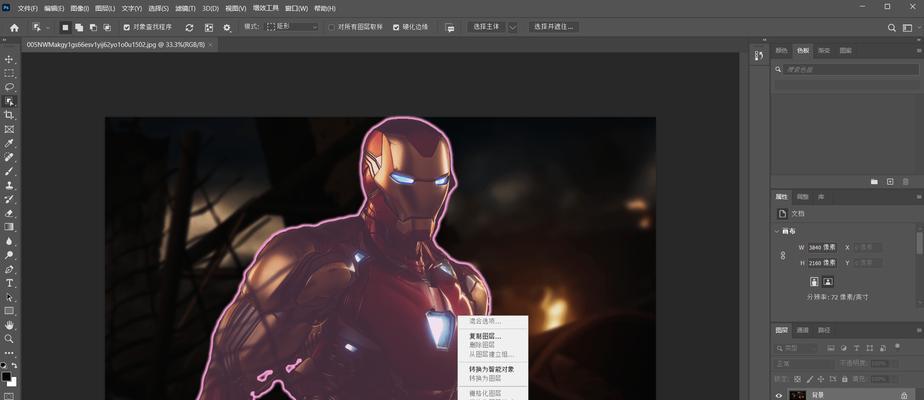
Task: Click the refresh Object Finder icon
Action: [189, 28]
